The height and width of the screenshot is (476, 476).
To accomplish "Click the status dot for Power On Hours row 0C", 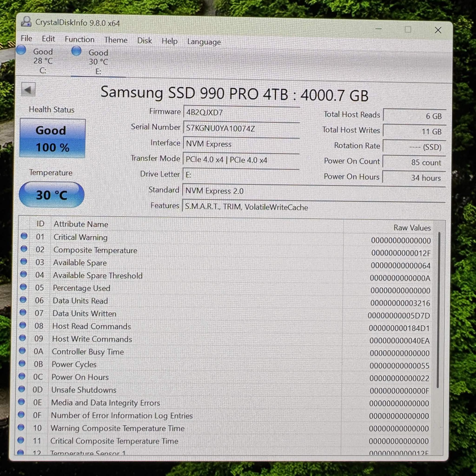I will (x=22, y=376).
